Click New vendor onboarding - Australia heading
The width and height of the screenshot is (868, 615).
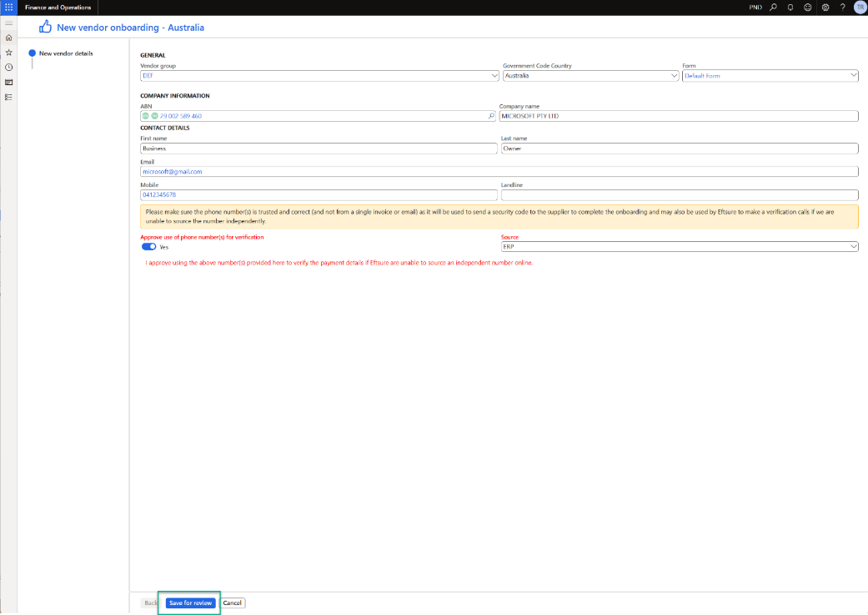(131, 28)
